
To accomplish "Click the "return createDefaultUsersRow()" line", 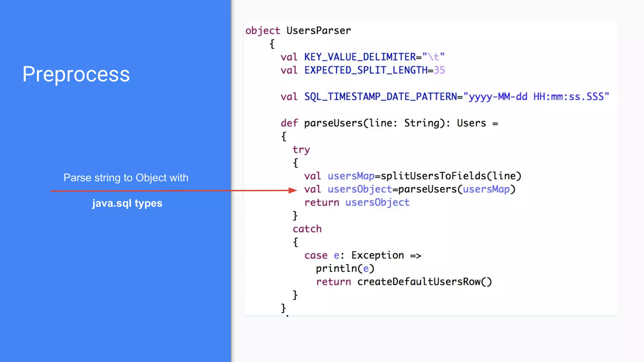I will tap(404, 282).
